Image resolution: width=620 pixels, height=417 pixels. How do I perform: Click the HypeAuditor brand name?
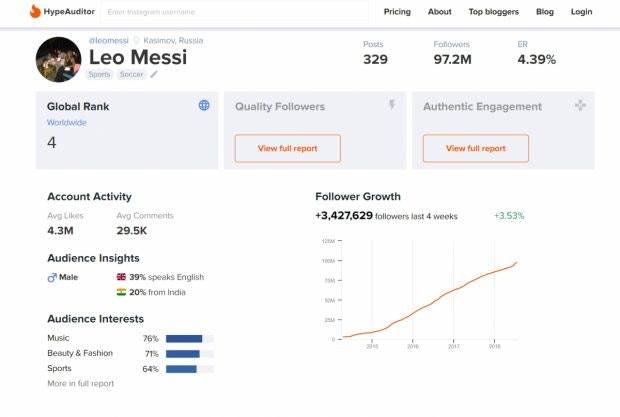tap(69, 11)
